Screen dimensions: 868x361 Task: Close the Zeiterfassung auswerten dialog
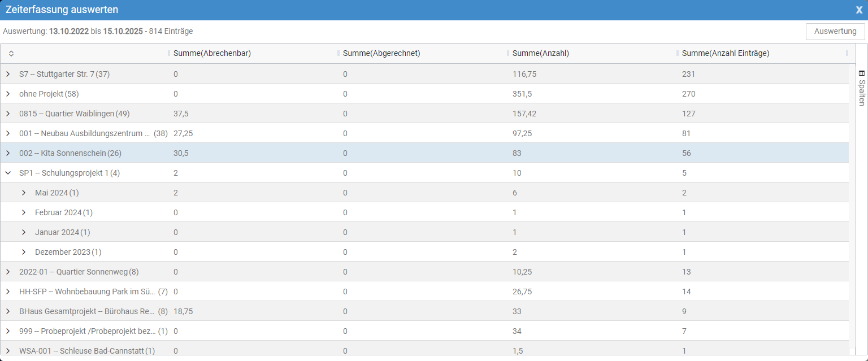pos(859,10)
